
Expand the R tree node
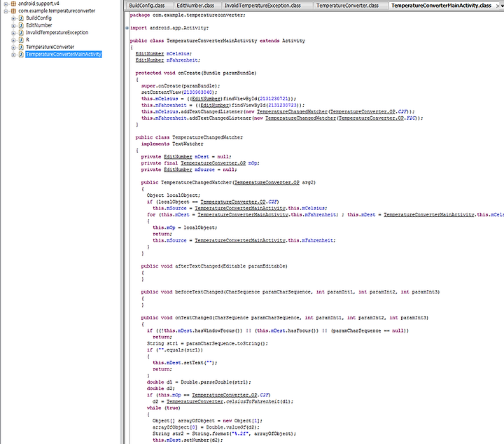pos(13,40)
